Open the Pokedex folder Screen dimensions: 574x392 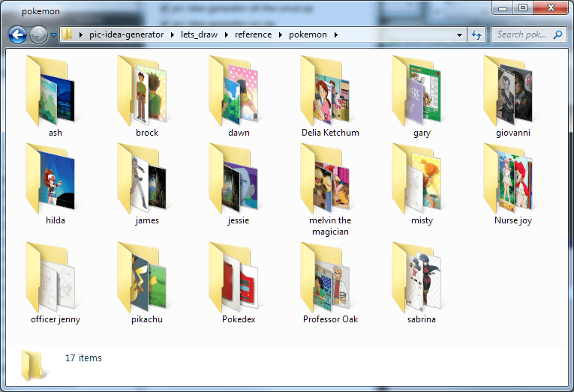239,280
